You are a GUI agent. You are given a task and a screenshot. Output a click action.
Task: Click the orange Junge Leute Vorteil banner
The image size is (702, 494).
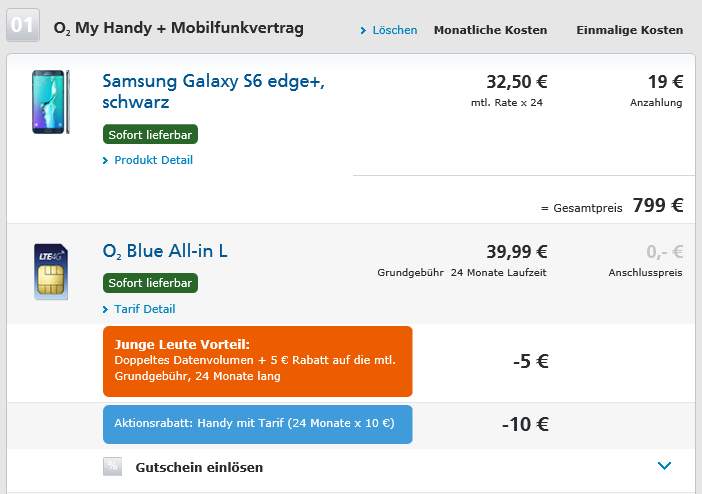tap(257, 361)
